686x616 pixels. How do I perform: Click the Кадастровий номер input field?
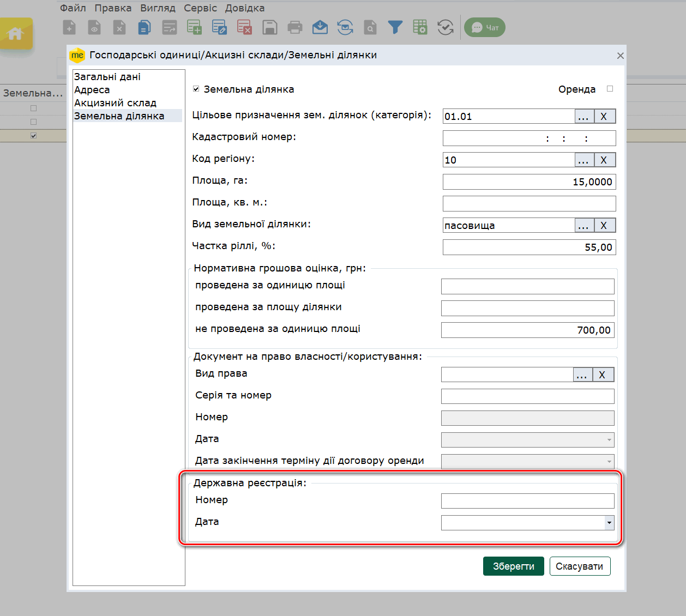click(x=529, y=138)
